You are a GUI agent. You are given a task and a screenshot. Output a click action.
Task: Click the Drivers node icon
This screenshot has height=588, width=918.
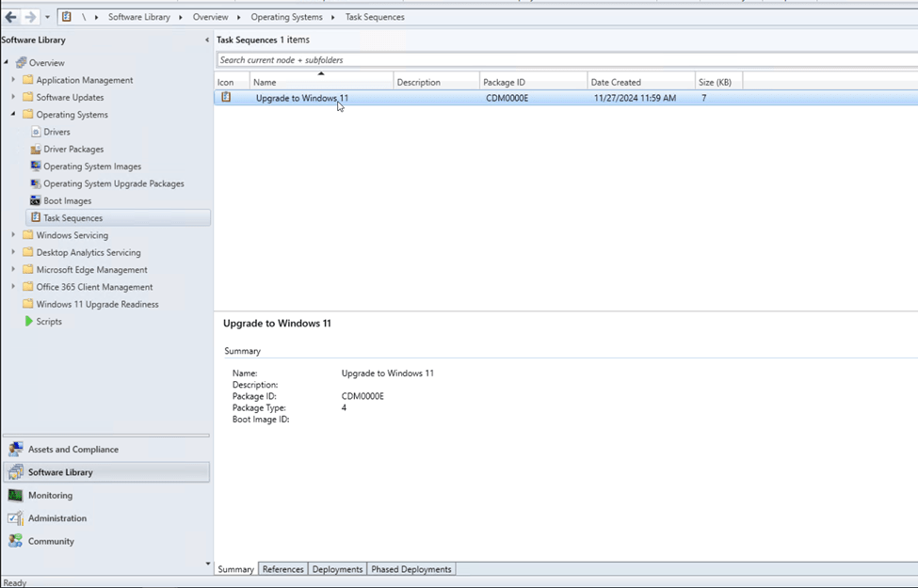[36, 132]
